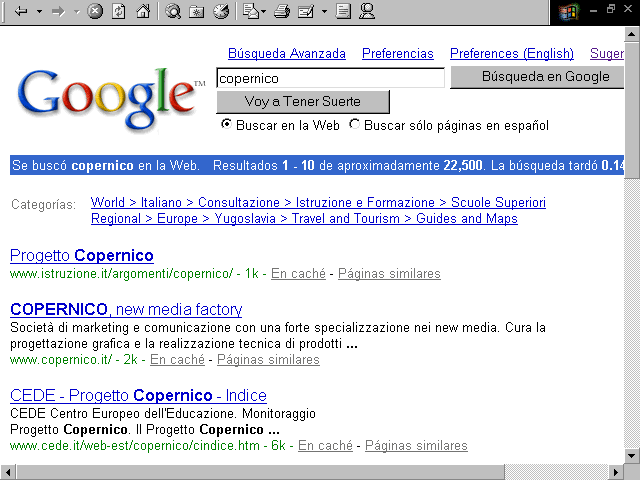
Task: Expand the Mail dropdown arrow
Action: (x=264, y=11)
